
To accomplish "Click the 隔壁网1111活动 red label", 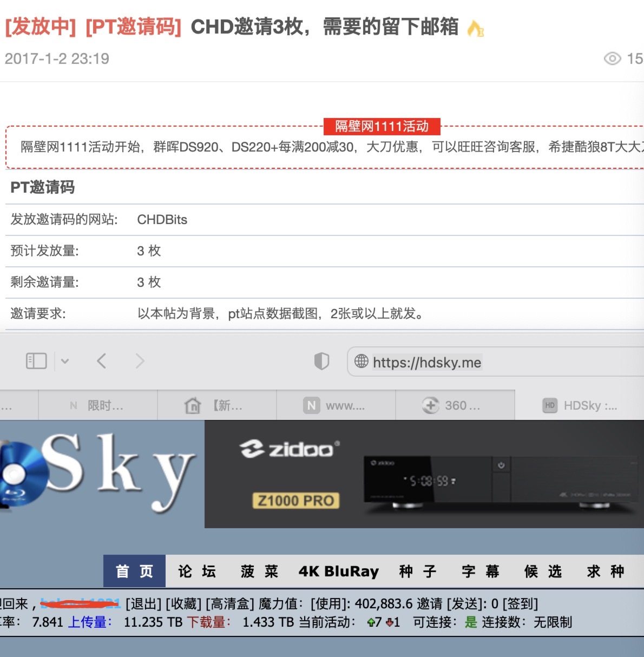I will 382,126.
